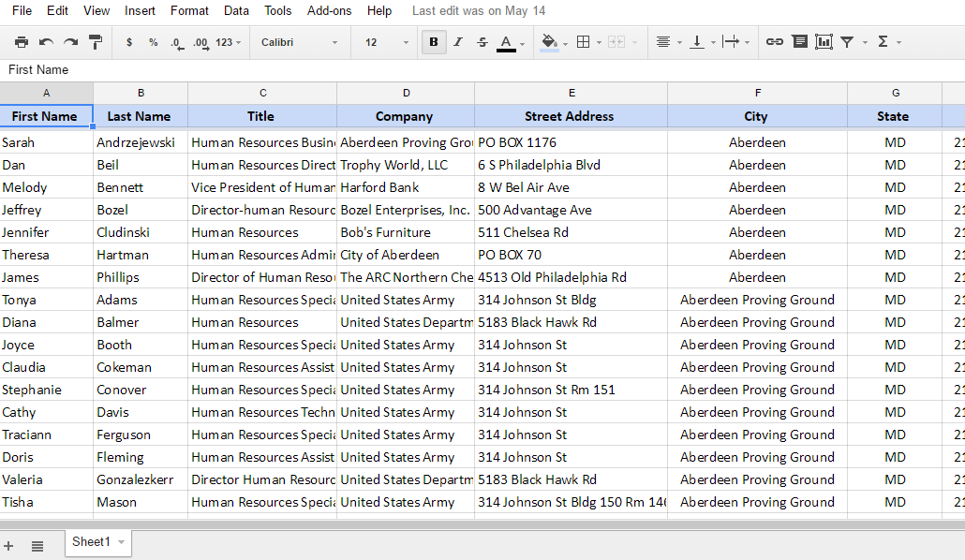
Task: Open the Add-ons menu
Action: (329, 10)
